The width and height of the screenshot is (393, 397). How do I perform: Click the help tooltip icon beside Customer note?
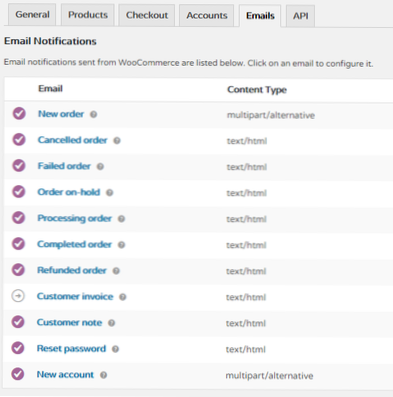112,323
